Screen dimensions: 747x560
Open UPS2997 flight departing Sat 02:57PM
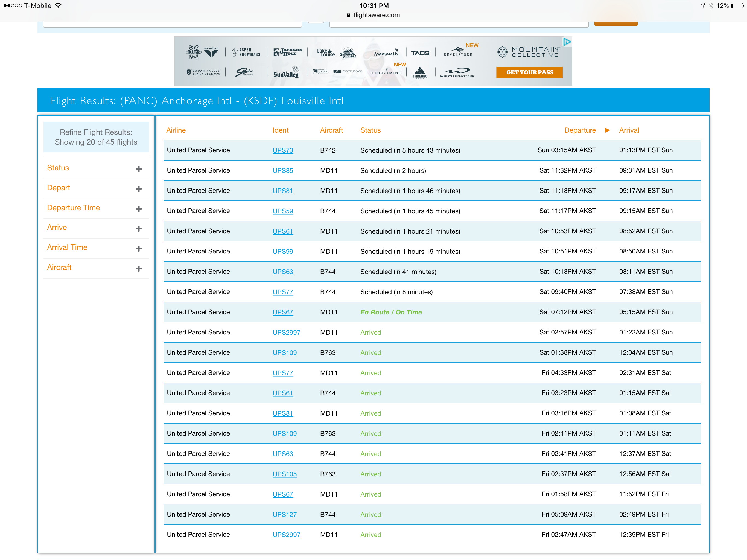[x=286, y=332]
